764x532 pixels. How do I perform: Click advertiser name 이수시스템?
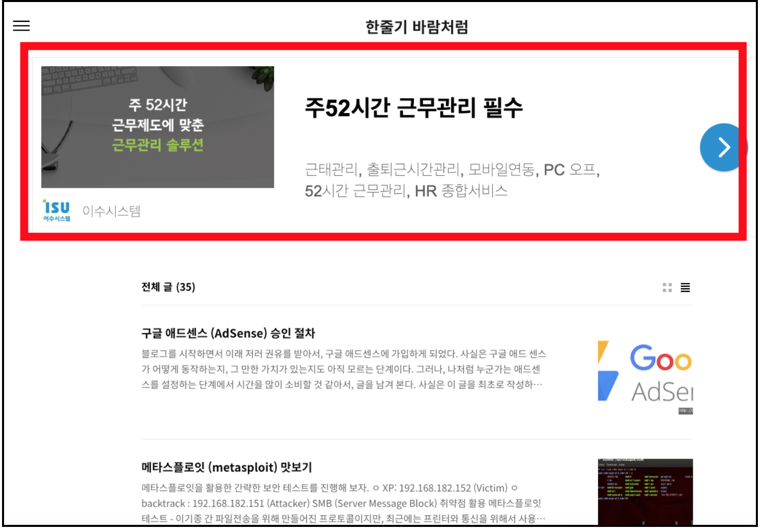(111, 211)
